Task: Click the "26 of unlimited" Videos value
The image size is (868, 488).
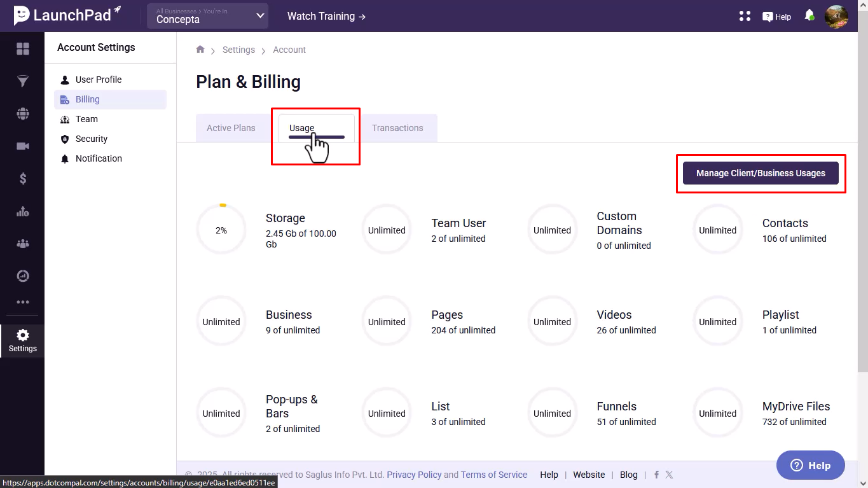Action: coord(626,330)
